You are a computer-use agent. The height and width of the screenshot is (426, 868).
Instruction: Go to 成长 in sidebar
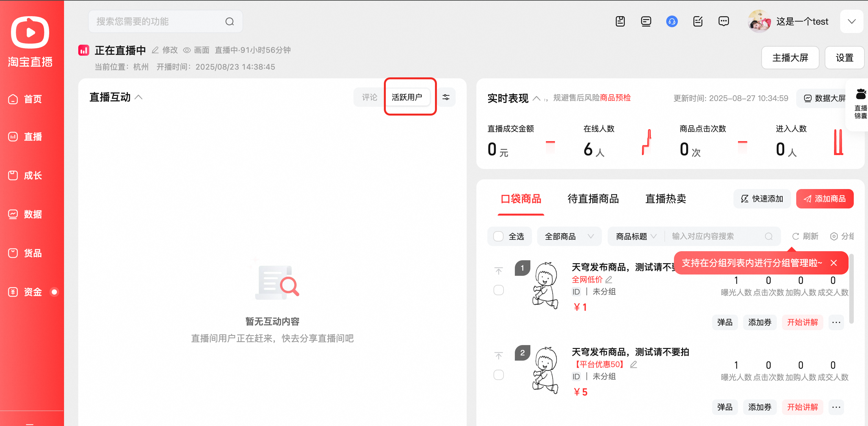pyautogui.click(x=25, y=175)
